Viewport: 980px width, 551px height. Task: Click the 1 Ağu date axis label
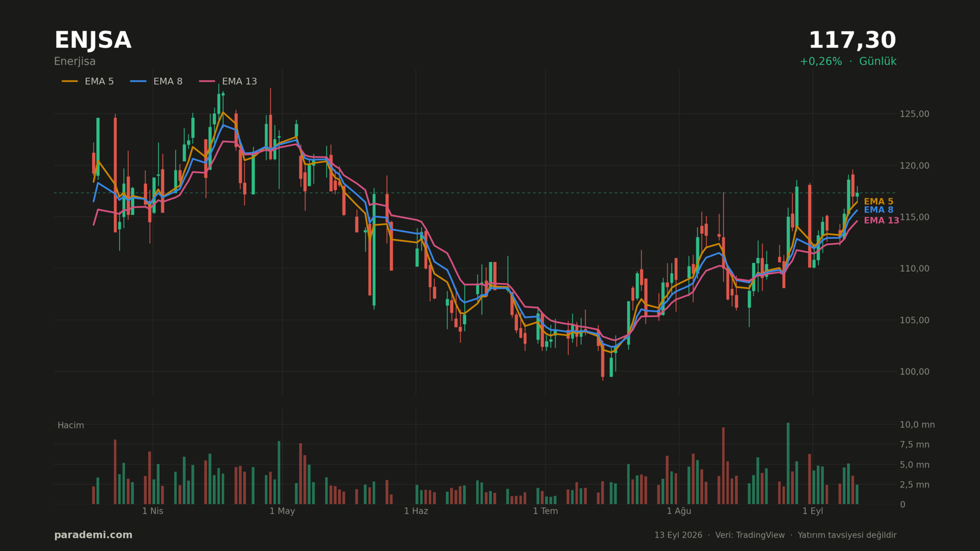(x=679, y=511)
